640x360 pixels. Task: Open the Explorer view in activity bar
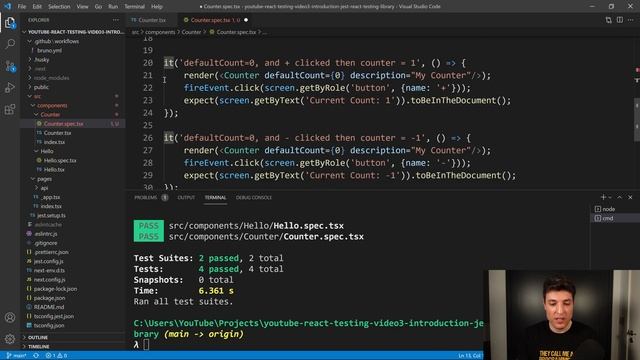point(10,22)
